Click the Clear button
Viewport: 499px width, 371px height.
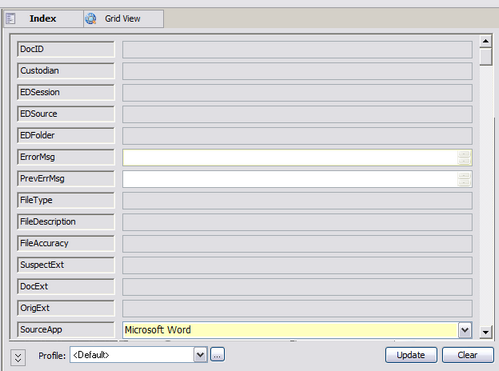point(468,355)
